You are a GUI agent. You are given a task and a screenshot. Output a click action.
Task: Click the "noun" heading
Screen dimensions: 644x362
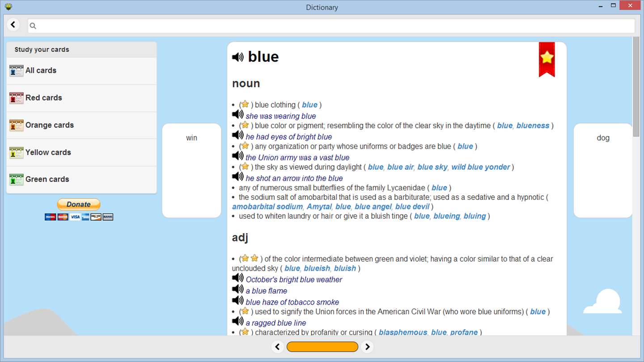coord(246,84)
